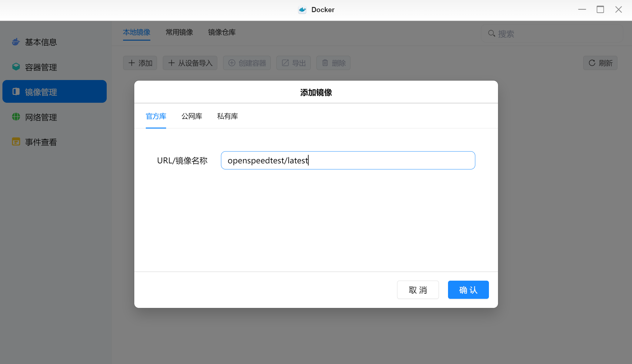This screenshot has height=364, width=632.
Task: Switch to the 公网库 tab
Action: pos(192,116)
